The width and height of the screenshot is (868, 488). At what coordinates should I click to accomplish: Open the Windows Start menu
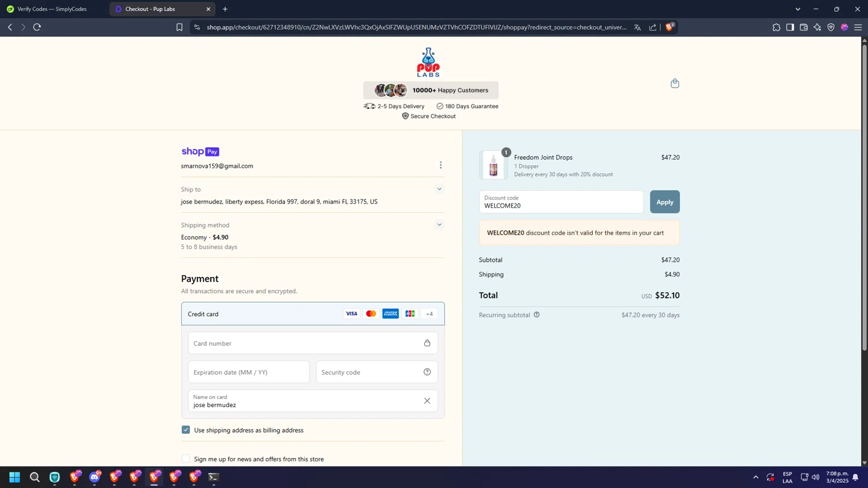[x=15, y=477]
